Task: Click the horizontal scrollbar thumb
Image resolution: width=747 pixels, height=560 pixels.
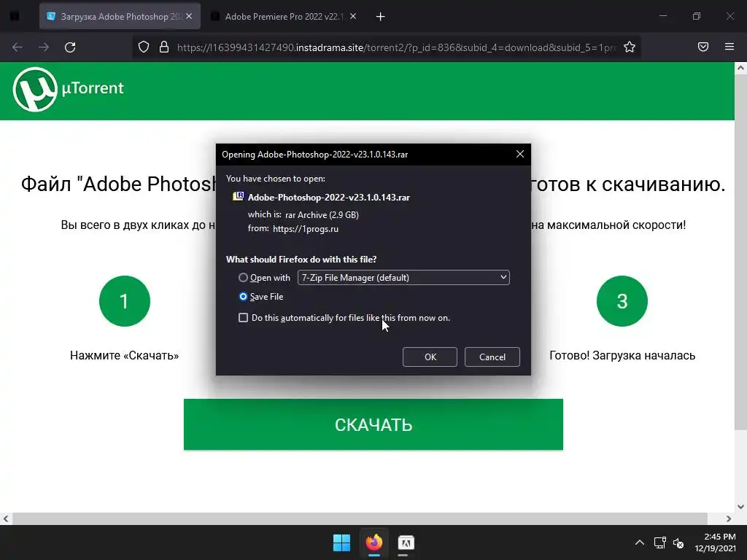Action: pos(360,518)
